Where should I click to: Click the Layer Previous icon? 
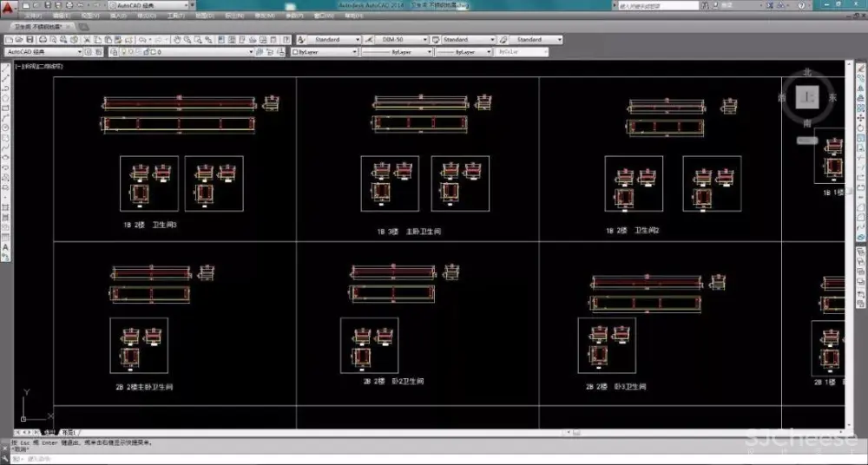pos(270,51)
